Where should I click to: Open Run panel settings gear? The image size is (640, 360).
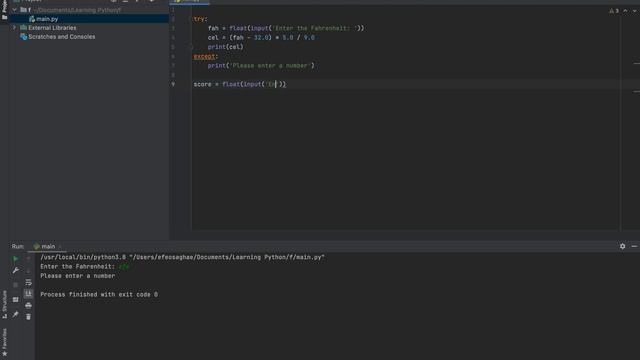(622, 246)
